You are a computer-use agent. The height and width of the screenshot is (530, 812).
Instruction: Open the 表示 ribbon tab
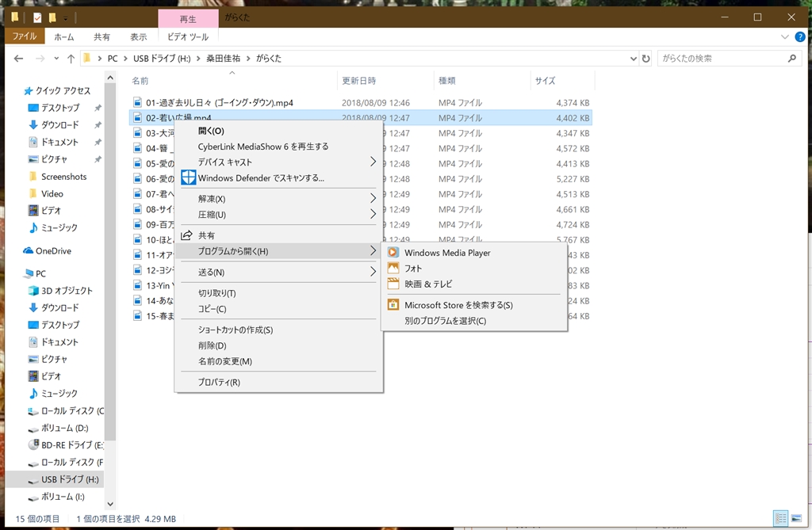pos(138,36)
